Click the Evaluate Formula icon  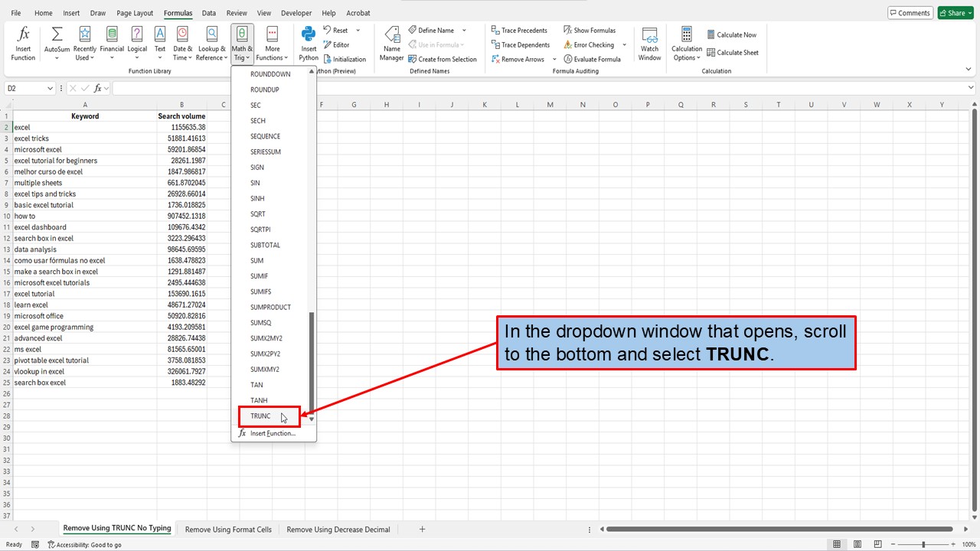[594, 58]
